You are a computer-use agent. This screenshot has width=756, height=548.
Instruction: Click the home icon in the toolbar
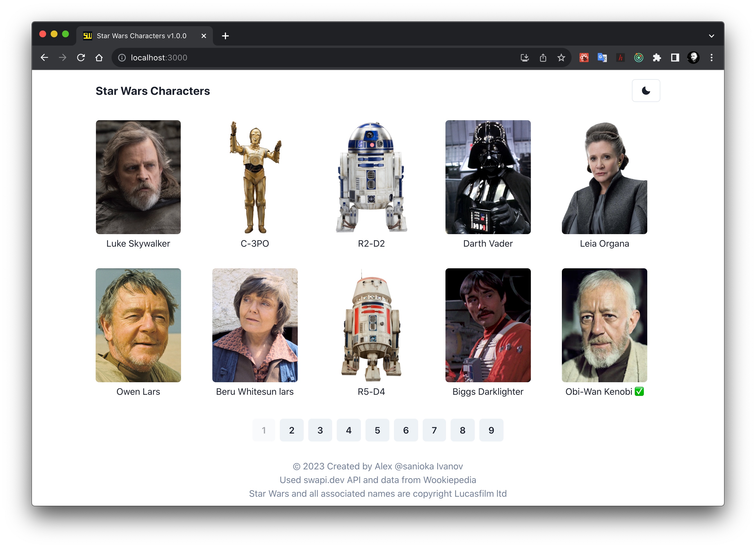tap(99, 58)
